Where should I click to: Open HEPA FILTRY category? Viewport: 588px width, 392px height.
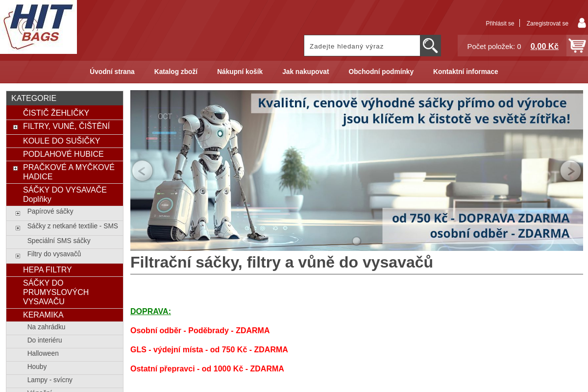click(47, 269)
